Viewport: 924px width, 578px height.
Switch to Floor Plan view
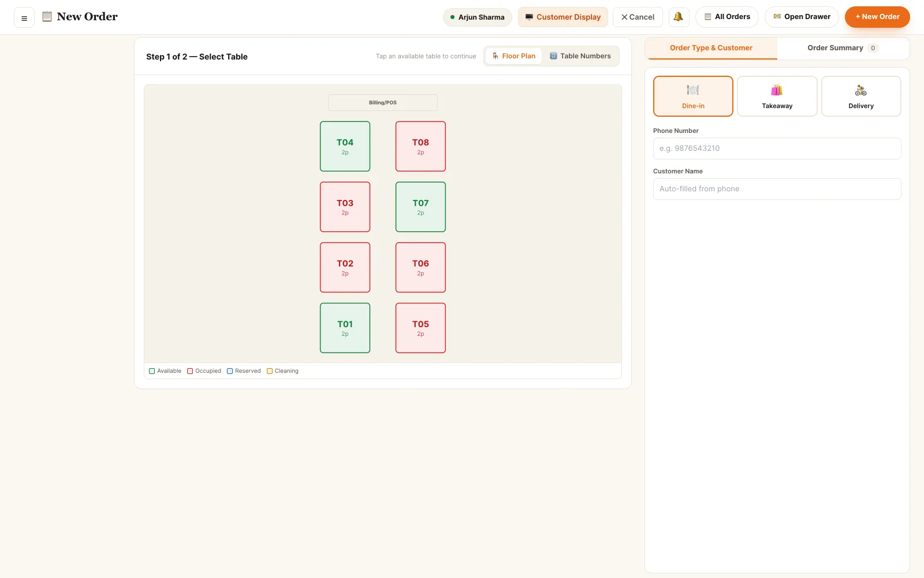(x=514, y=56)
